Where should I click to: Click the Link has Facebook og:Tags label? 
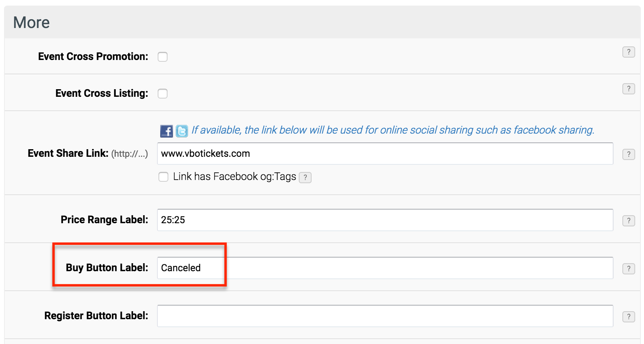click(235, 177)
